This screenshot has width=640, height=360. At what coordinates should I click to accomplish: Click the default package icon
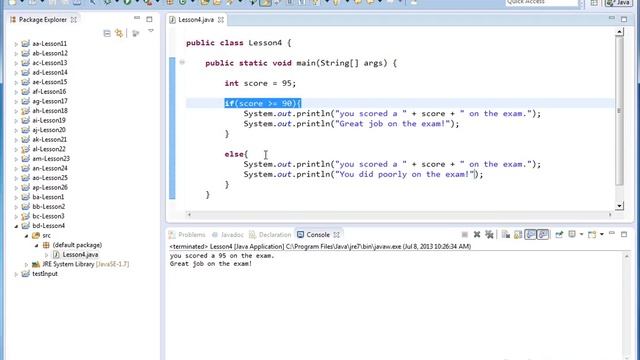click(x=46, y=245)
